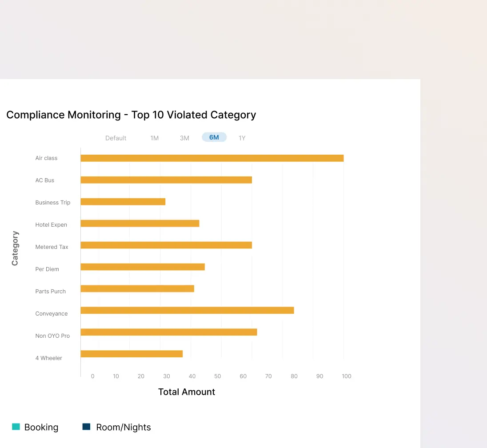Click the active 6M range tab
This screenshot has height=448, width=487.
(x=214, y=137)
